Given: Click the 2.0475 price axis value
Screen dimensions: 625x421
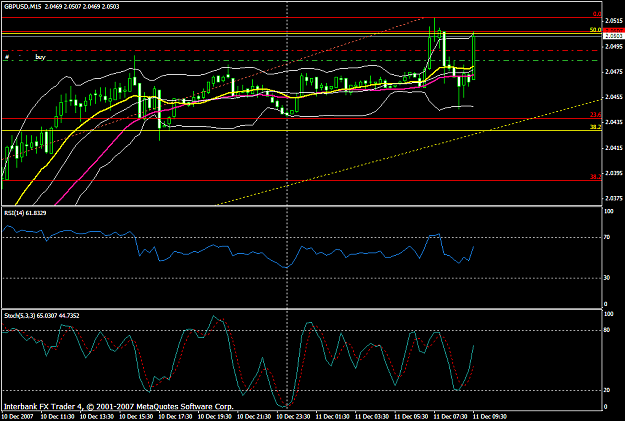Looking at the screenshot, I should pos(613,72).
